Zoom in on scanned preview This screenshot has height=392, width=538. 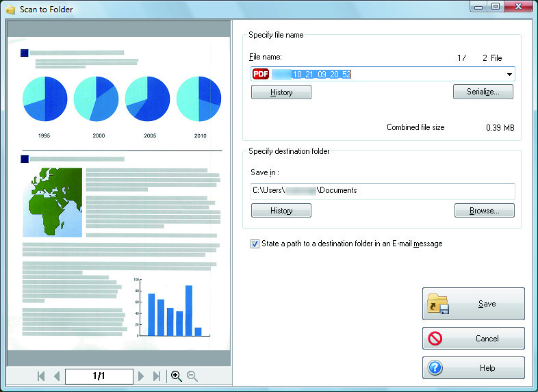coord(177,376)
